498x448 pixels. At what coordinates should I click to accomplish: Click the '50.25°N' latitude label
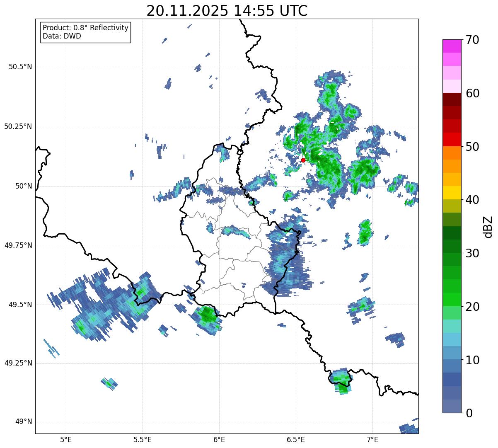[18, 126]
